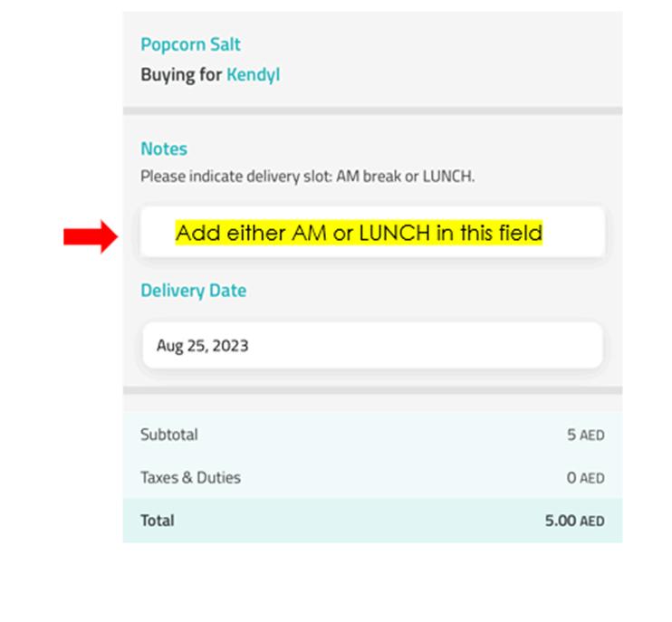Click the bold Total label
672x622 pixels.
(x=157, y=521)
